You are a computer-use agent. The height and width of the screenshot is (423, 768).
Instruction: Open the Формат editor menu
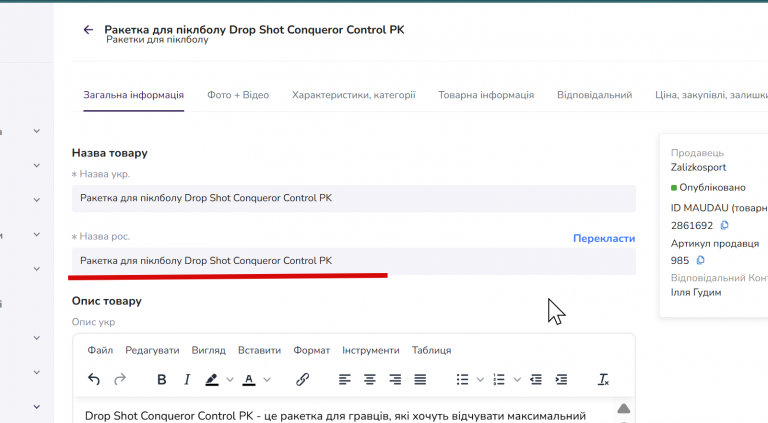tap(312, 351)
